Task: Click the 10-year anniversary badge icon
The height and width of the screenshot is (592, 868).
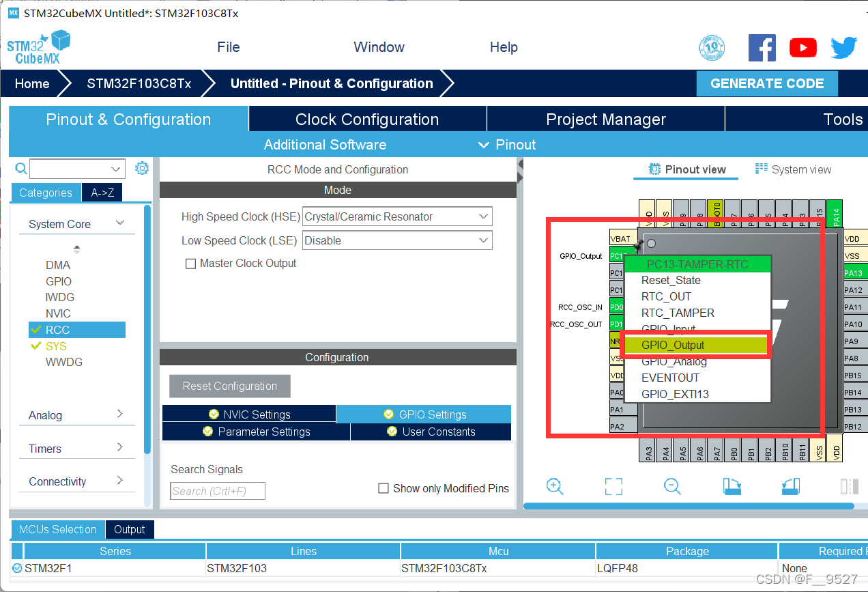Action: coord(712,48)
